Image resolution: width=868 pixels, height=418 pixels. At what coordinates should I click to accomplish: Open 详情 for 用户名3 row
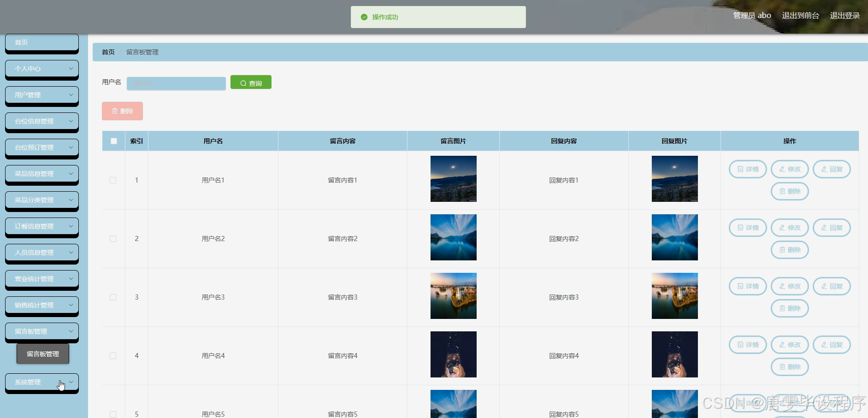747,286
